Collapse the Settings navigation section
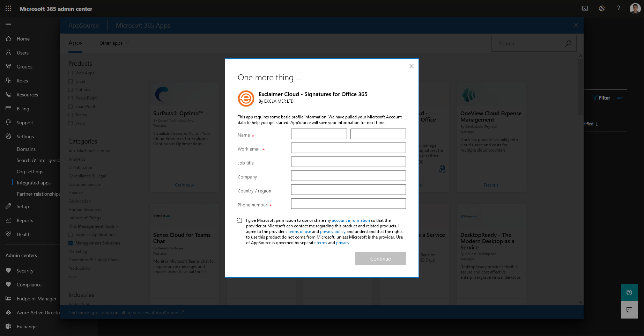644x336 pixels. tap(25, 137)
